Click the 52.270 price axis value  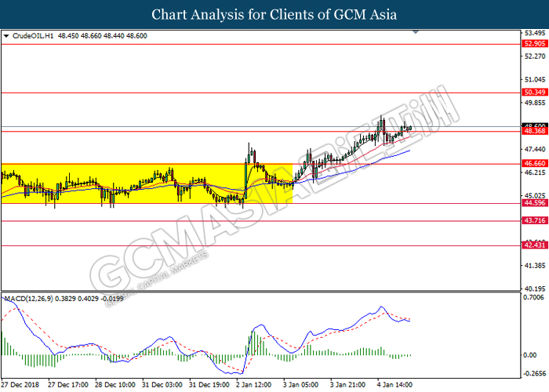click(x=535, y=56)
